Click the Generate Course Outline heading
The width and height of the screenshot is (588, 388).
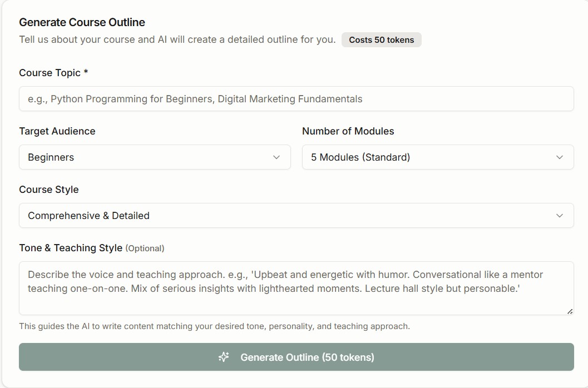(x=82, y=22)
